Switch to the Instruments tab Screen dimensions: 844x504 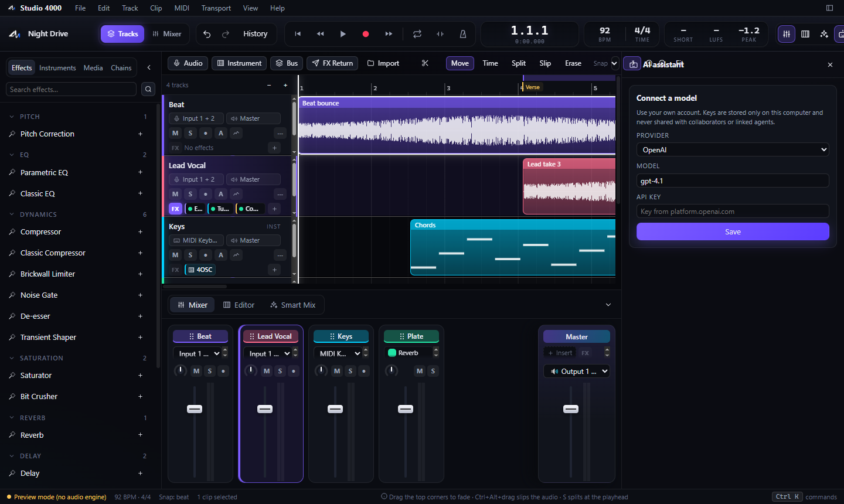[57, 68]
